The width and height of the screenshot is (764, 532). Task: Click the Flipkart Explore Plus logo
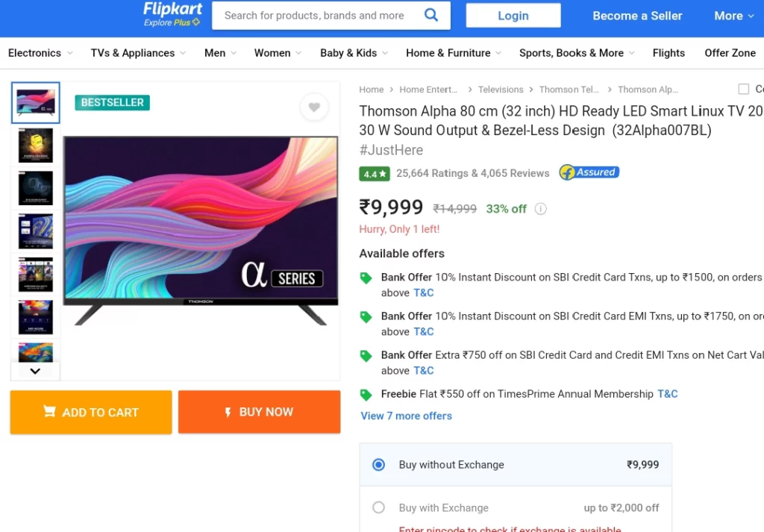(172, 14)
